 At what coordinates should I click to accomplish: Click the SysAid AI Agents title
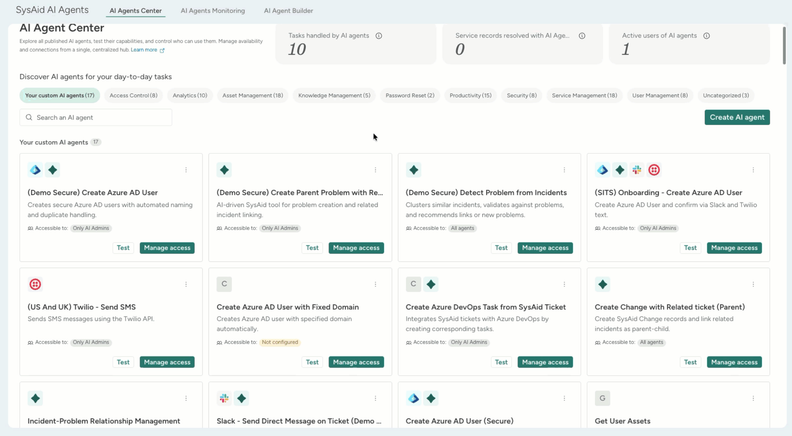(52, 10)
